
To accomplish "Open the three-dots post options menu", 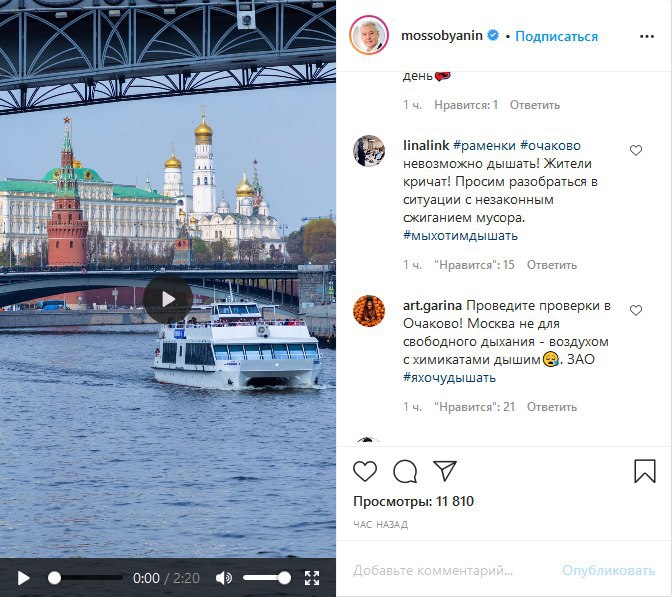I will 647,36.
